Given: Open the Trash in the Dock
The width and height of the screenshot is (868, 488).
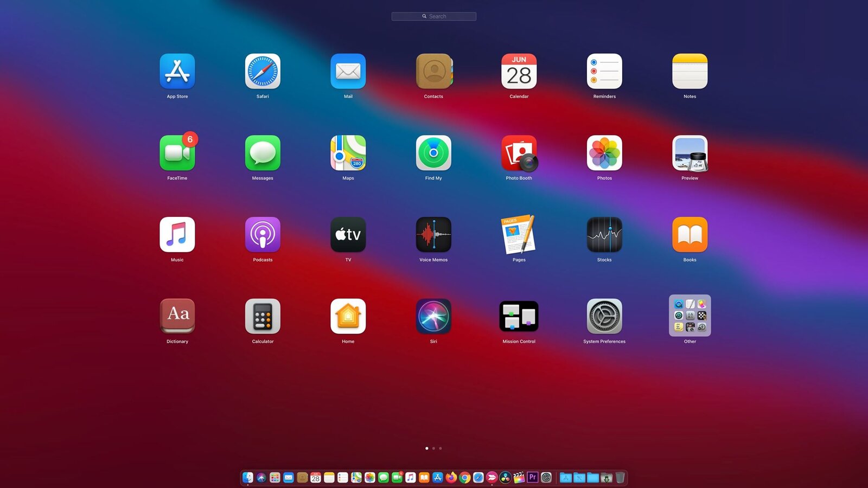Looking at the screenshot, I should 620,477.
